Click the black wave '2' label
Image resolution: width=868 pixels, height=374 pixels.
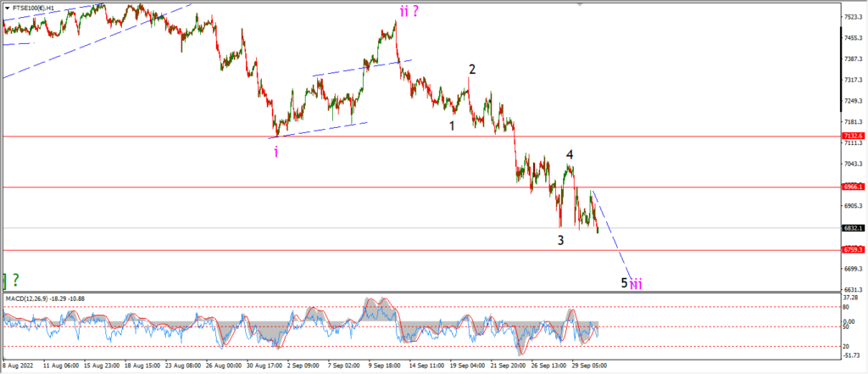(471, 70)
